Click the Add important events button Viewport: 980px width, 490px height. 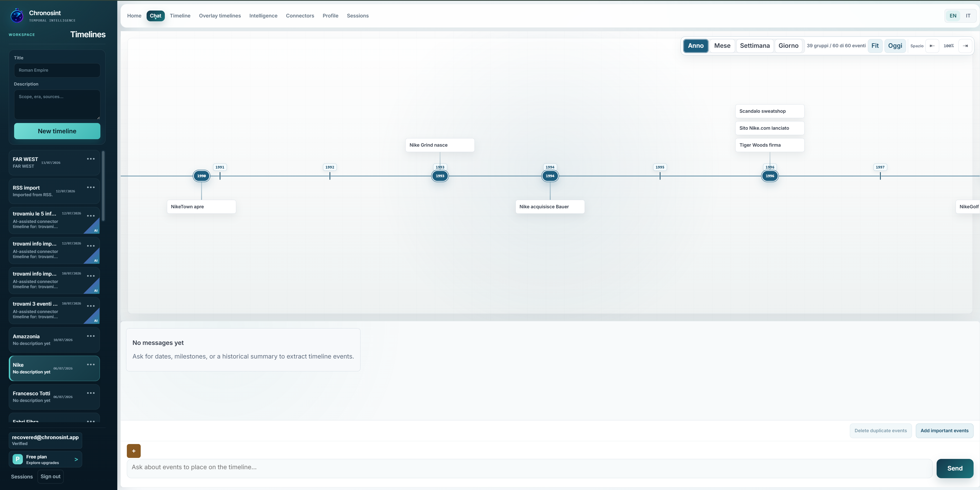pyautogui.click(x=944, y=431)
